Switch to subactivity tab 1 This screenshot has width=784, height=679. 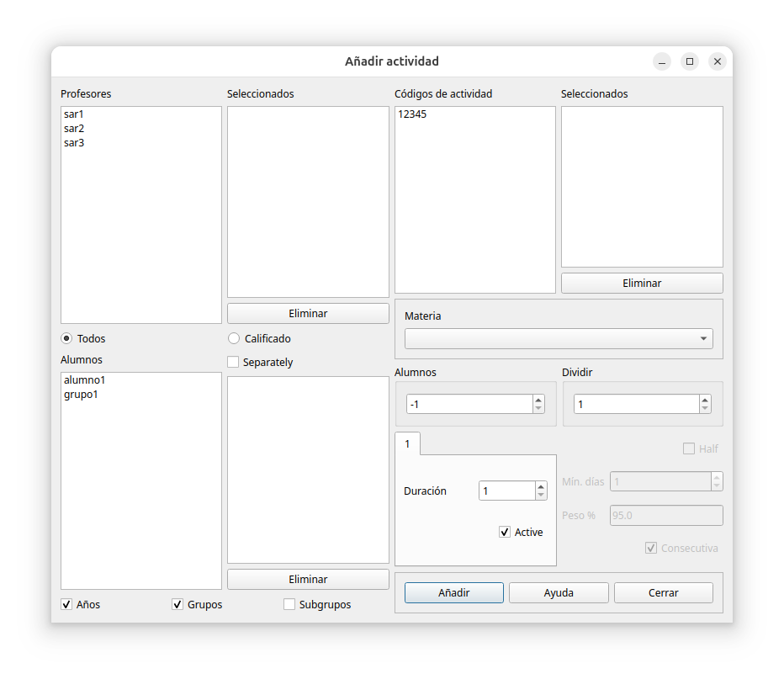(x=408, y=443)
